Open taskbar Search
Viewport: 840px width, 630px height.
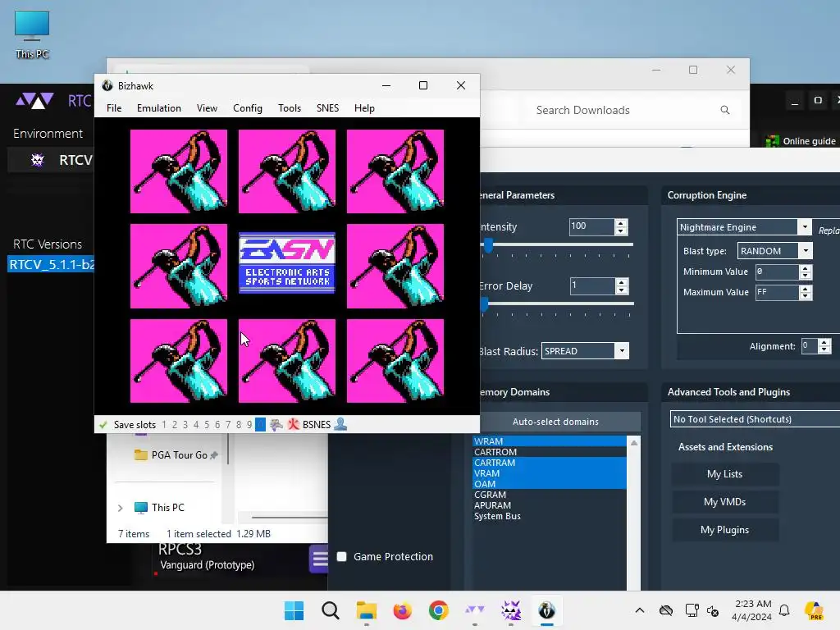click(331, 610)
